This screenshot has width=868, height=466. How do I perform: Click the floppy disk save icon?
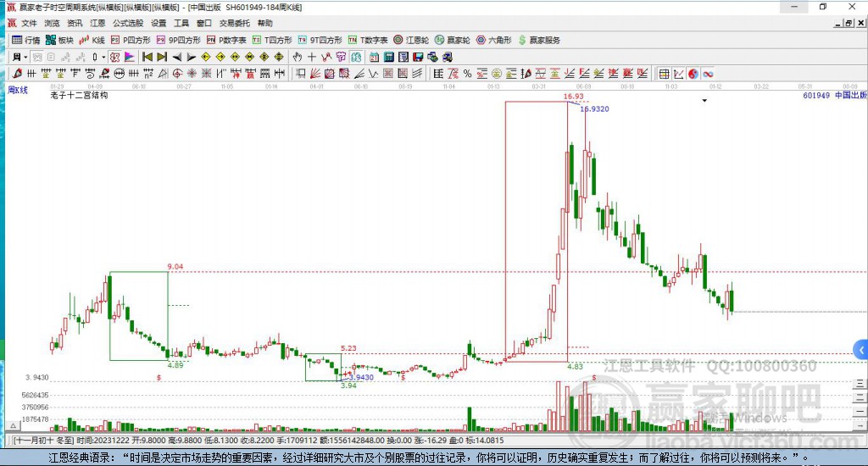click(x=418, y=57)
